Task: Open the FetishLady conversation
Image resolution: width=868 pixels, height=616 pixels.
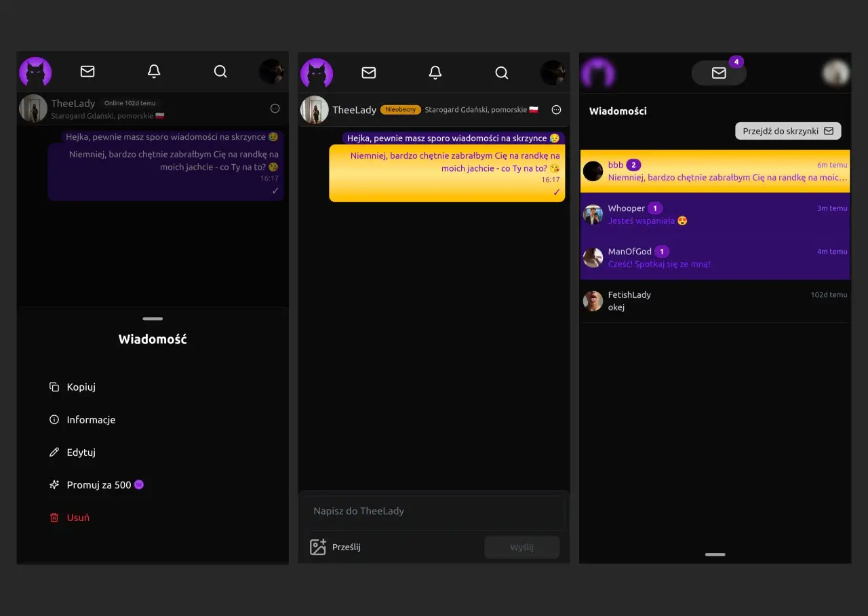Action: click(715, 301)
